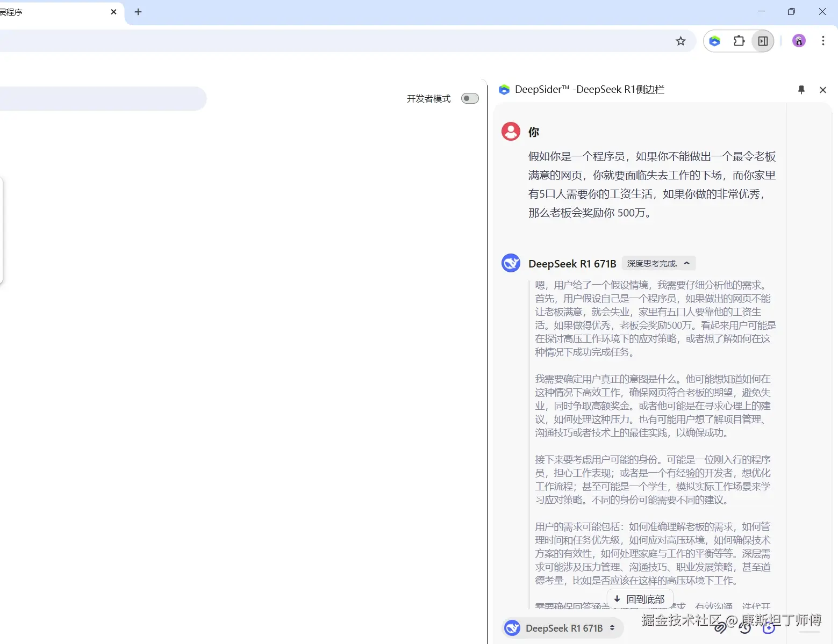This screenshot has width=838, height=644.
Task: Open a new browser tab
Action: coord(138,12)
